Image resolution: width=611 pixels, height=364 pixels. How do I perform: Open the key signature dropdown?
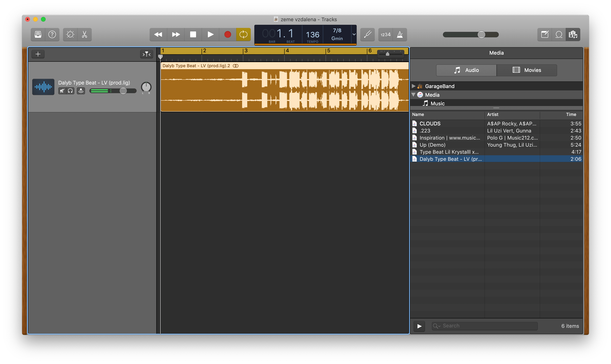coord(354,34)
